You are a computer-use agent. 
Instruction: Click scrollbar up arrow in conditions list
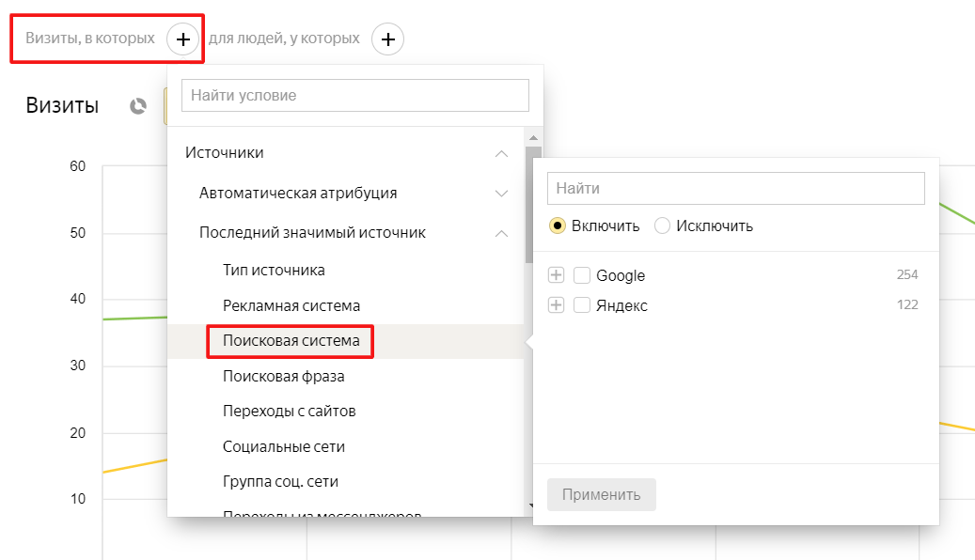click(533, 137)
